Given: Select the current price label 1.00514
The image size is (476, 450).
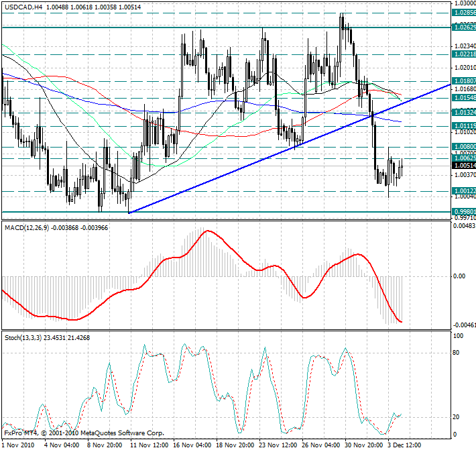Looking at the screenshot, I should point(463,165).
